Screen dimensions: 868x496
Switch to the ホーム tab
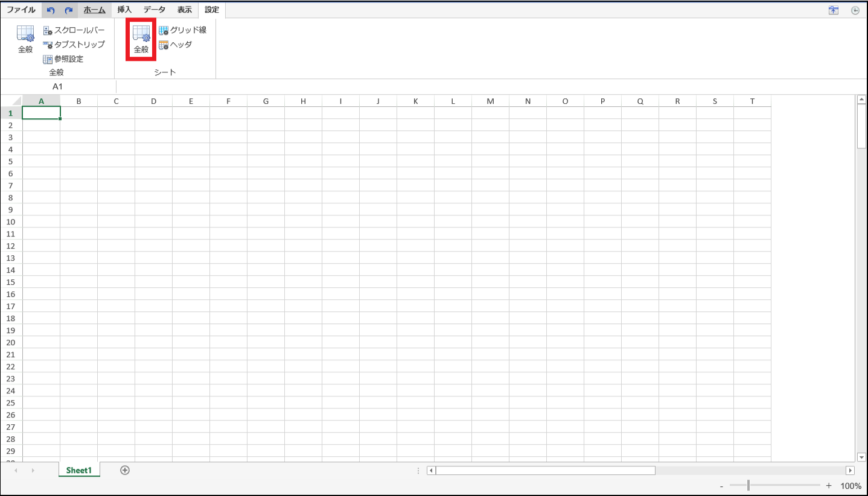point(94,10)
